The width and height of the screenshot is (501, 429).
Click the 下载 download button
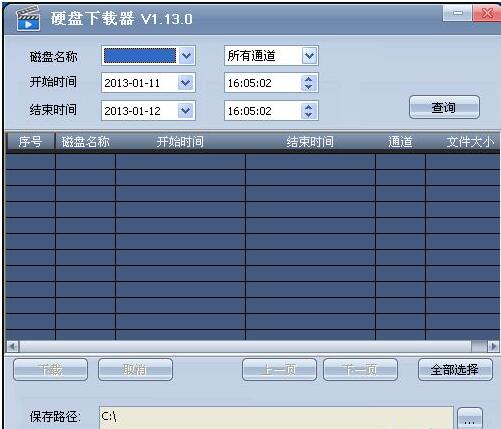[x=51, y=370]
